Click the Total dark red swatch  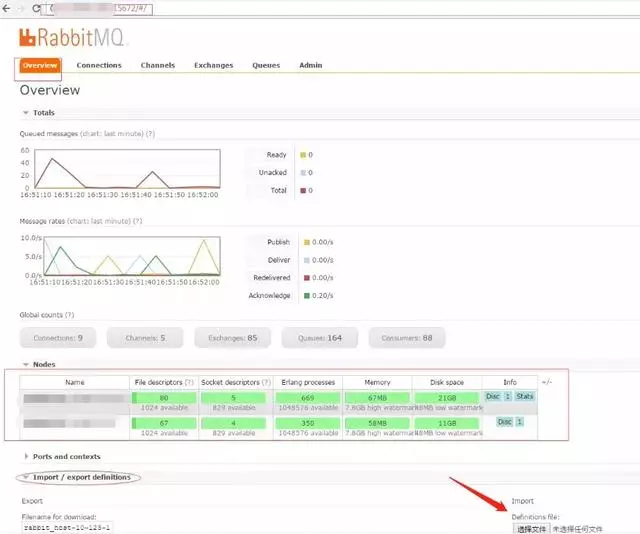tap(303, 190)
